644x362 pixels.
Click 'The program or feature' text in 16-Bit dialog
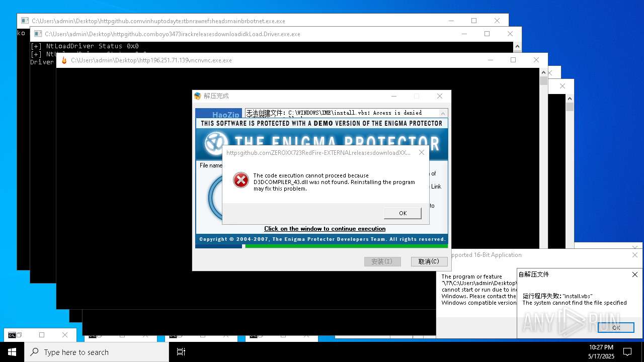coord(471,277)
